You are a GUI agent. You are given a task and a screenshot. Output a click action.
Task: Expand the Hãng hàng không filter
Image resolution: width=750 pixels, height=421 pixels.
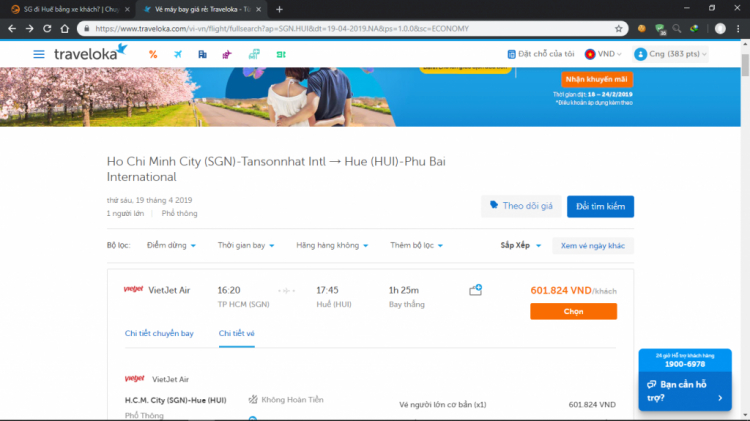332,245
